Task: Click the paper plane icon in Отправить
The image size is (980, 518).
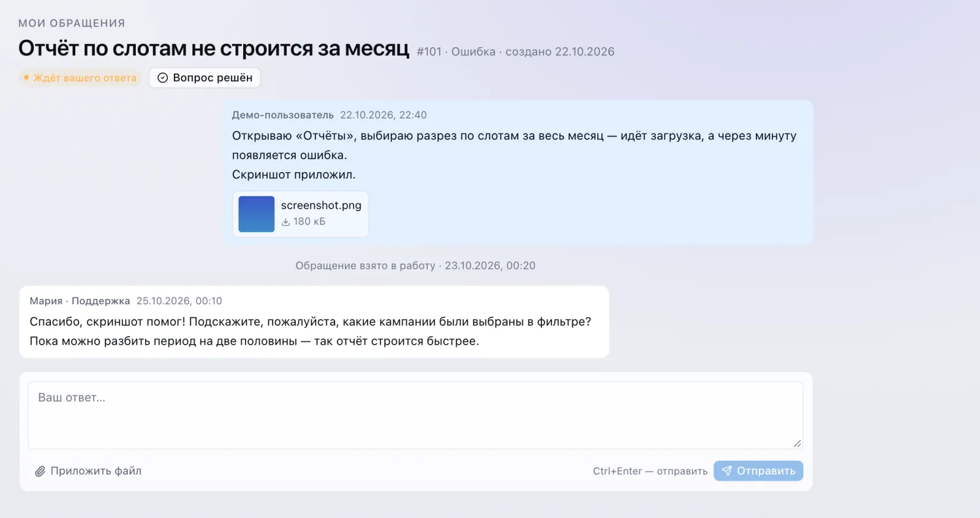Action: point(726,471)
